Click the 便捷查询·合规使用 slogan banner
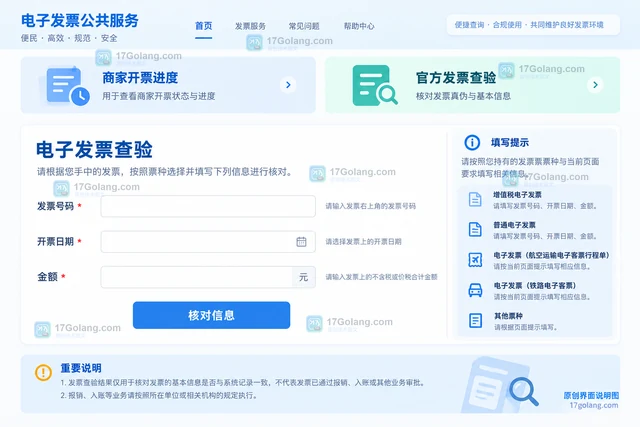Image resolution: width=640 pixels, height=427 pixels. pos(533,25)
